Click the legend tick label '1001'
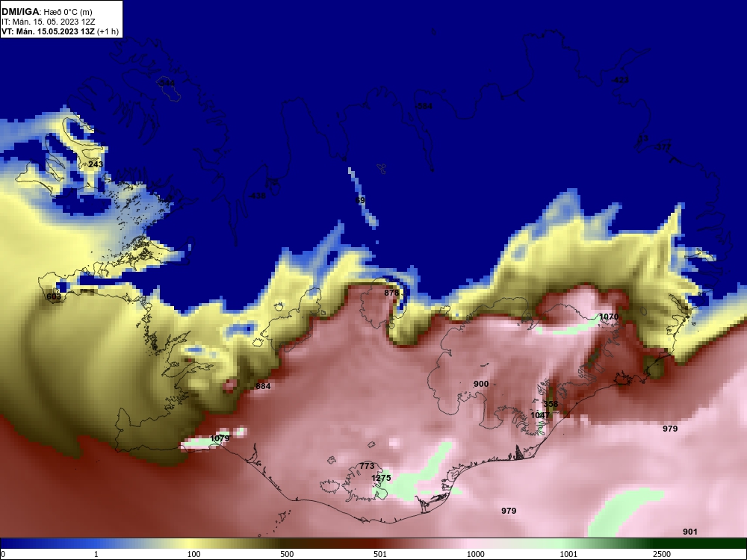 pos(568,554)
